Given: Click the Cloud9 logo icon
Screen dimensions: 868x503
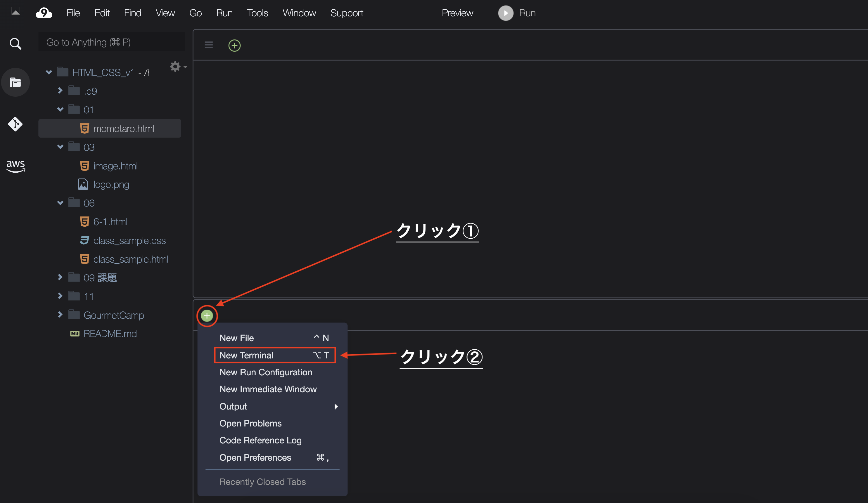Looking at the screenshot, I should 44,13.
